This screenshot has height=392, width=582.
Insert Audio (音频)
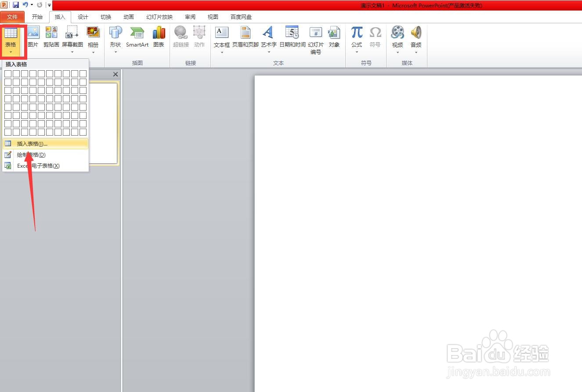(416, 40)
